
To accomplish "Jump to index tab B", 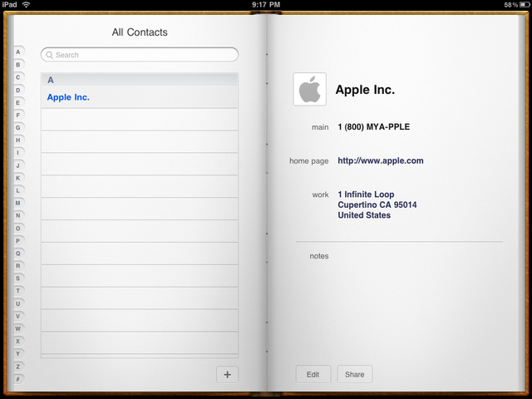I will pos(18,65).
